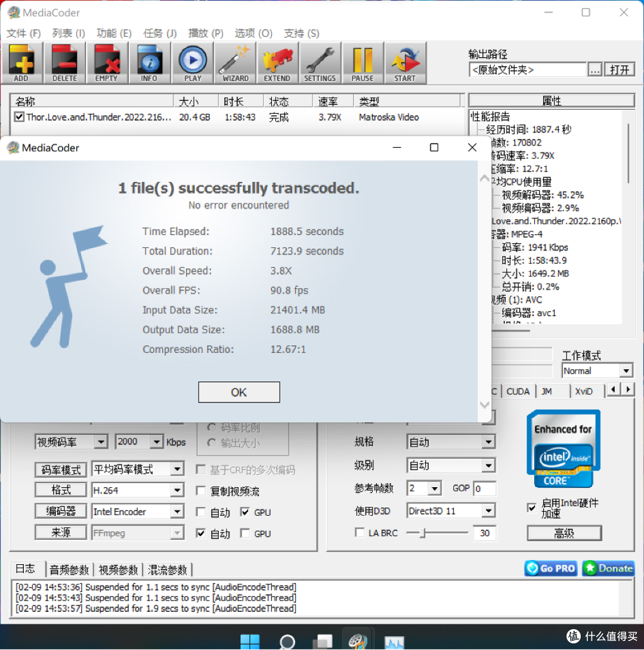Click the PLAY toolbar icon
The height and width of the screenshot is (650, 644).
193,63
